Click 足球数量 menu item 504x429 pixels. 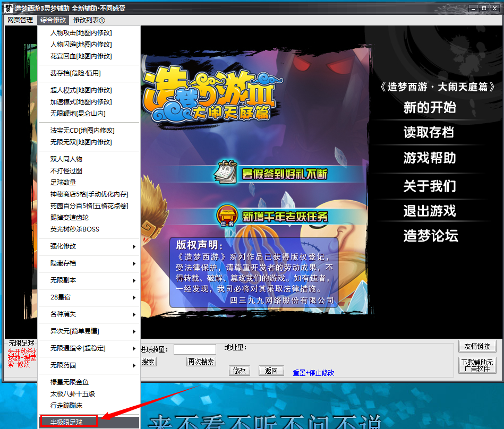pos(89,183)
